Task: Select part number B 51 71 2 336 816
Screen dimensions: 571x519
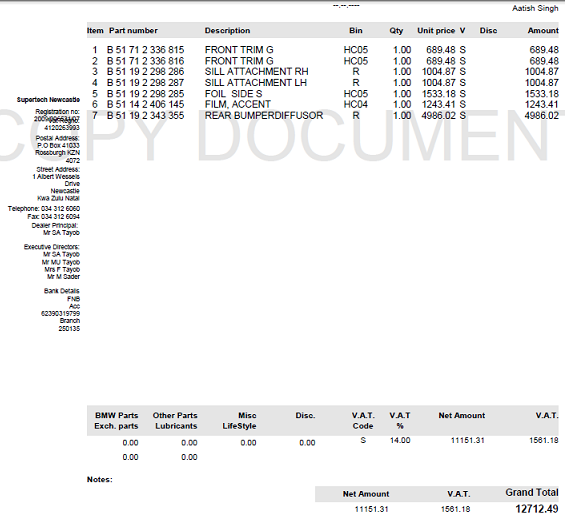Action: tap(145, 61)
